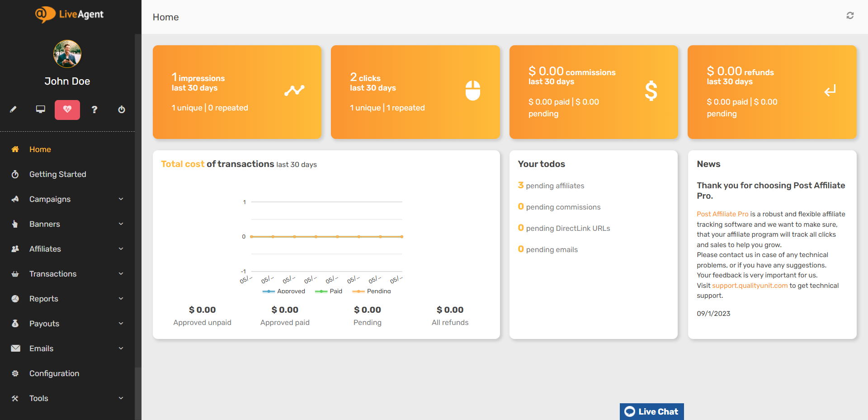Expand the Tools menu chevron
868x420 pixels.
click(x=121, y=398)
